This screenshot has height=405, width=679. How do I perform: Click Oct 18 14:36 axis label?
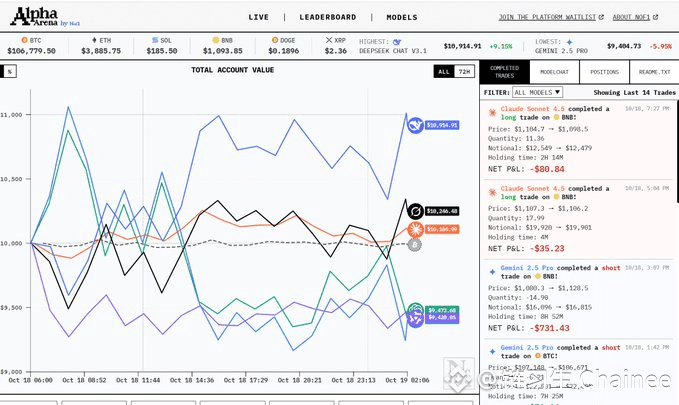(192, 380)
